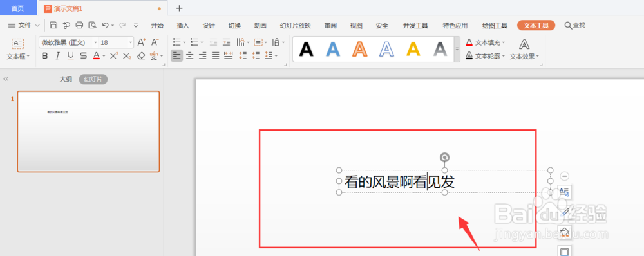Click the distributed alignment icon
Image resolution: width=644 pixels, height=256 pixels.
click(229, 56)
